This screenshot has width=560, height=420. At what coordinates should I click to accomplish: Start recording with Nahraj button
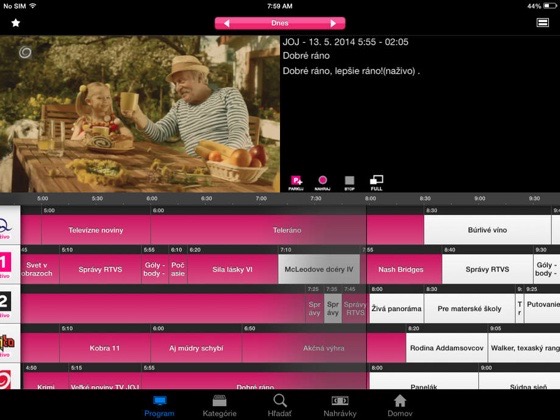click(x=322, y=183)
